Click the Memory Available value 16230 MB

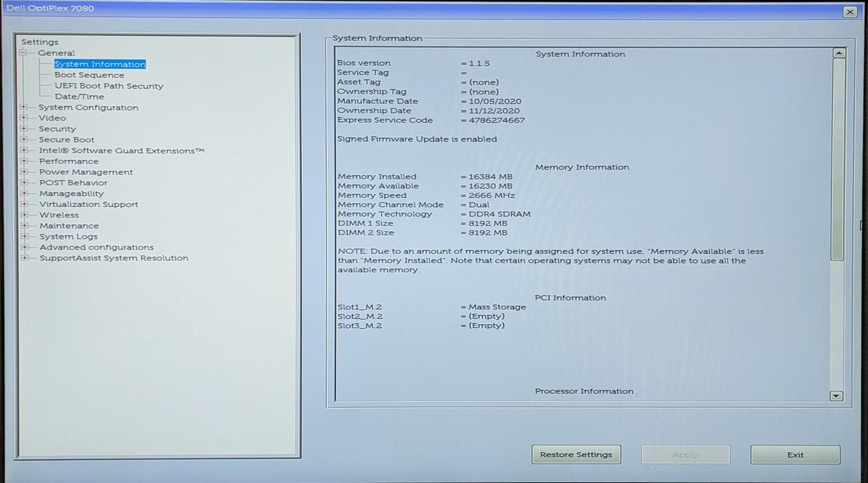point(491,186)
